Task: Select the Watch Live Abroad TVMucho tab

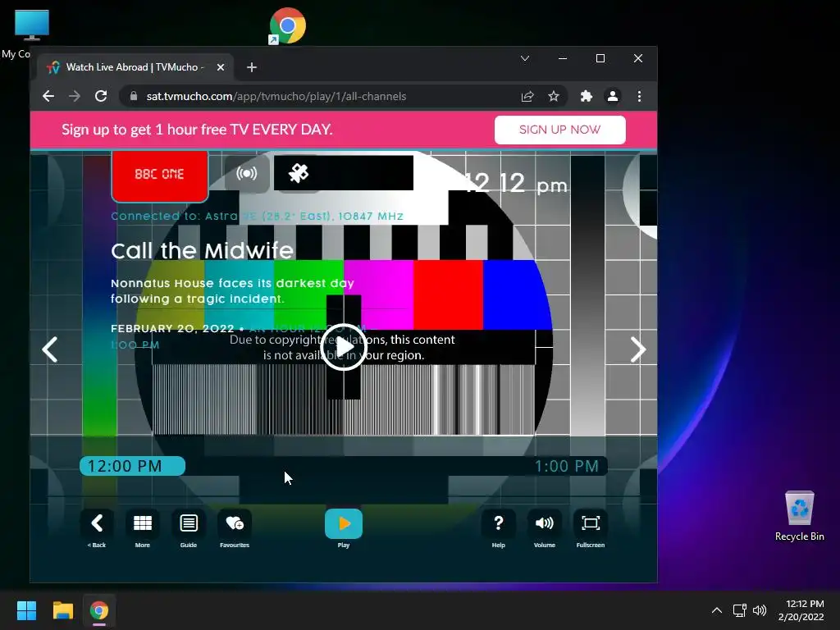Action: (x=135, y=67)
